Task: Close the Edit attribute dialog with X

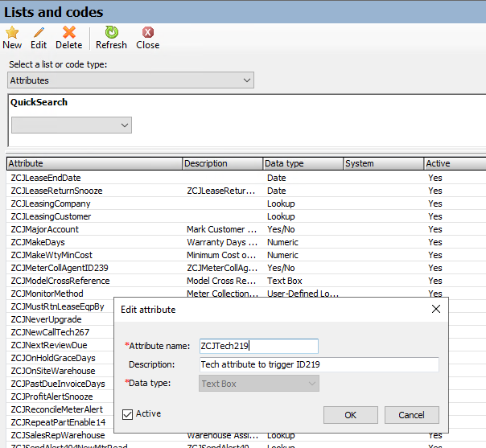Action: click(x=436, y=309)
